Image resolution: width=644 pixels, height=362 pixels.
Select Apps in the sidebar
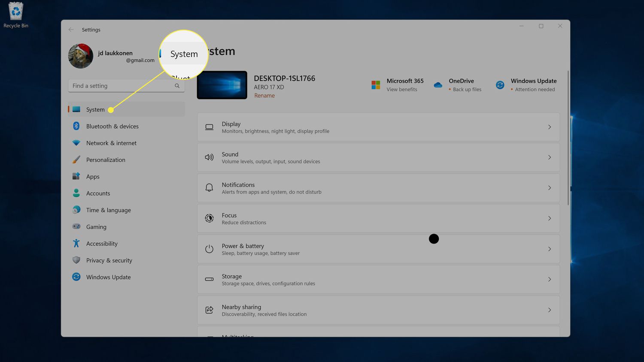(x=93, y=177)
